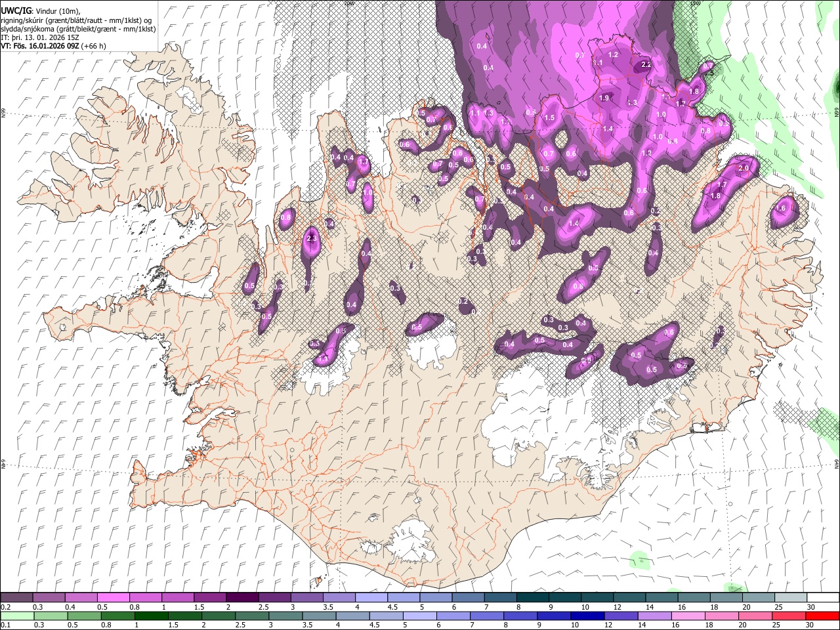Viewport: 840px width, 630px height.
Task: Pick the bright red rain swatch labeled 30
Action: click(x=822, y=616)
